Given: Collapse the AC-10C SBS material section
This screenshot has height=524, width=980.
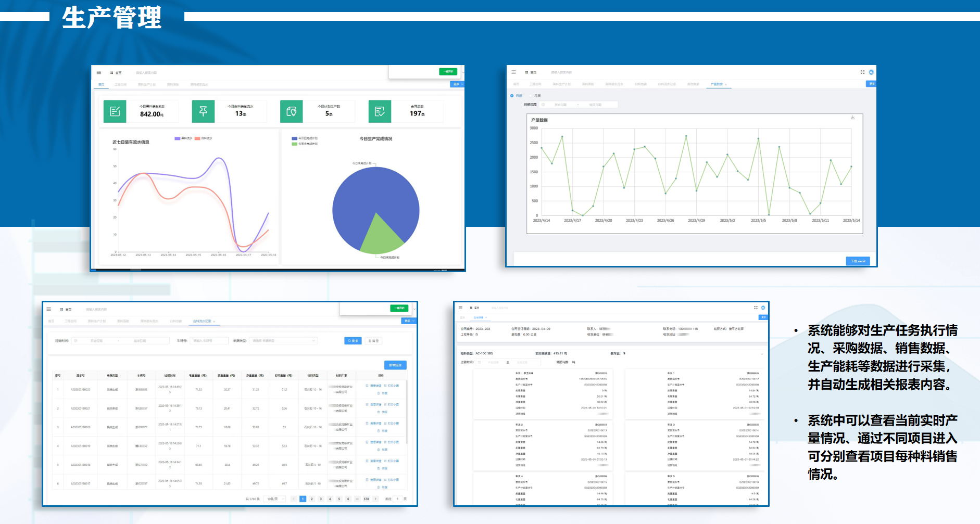Looking at the screenshot, I should coord(762,353).
